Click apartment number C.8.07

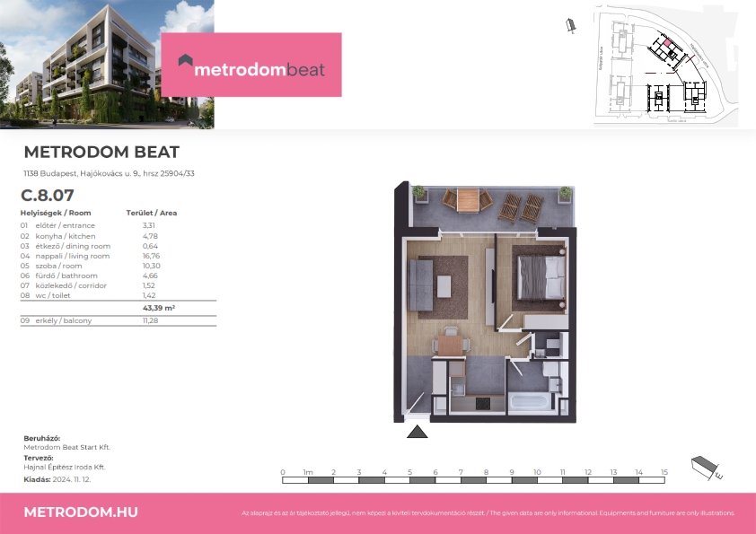[48, 195]
